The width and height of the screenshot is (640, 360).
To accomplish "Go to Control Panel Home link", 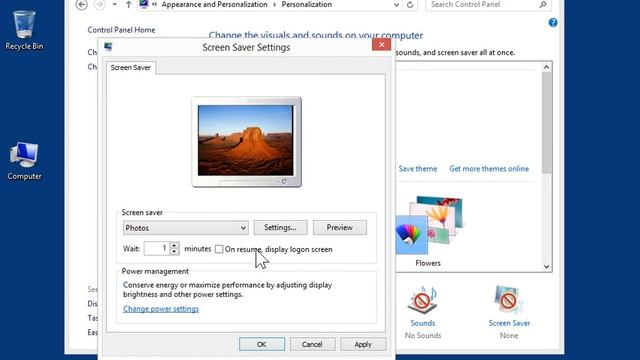I will click(x=121, y=30).
